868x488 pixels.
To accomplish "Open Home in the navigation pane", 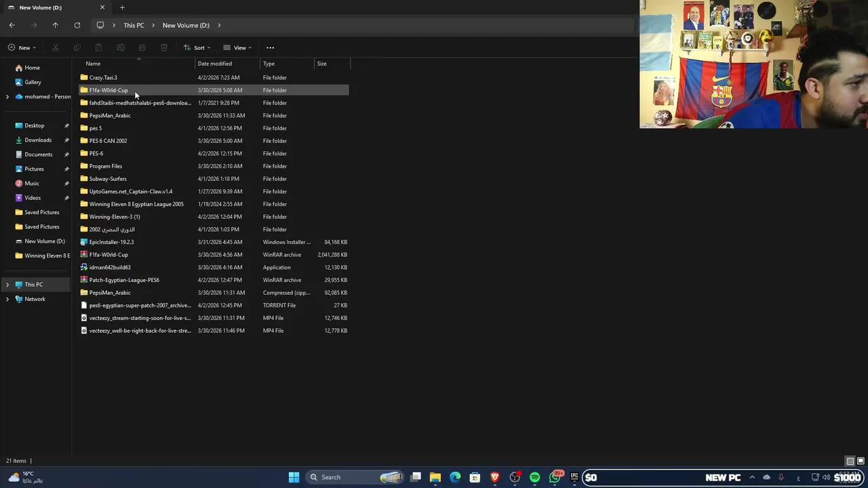I will (32, 68).
